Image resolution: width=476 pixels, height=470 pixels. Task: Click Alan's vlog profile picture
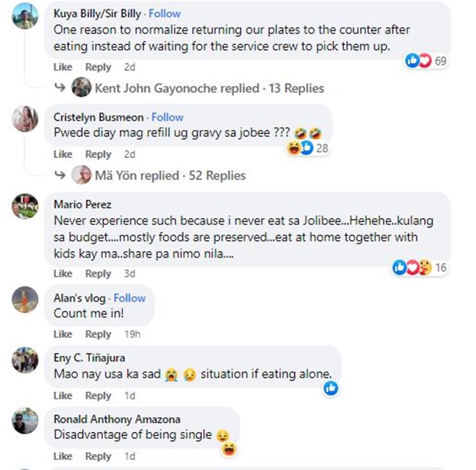coord(25,299)
